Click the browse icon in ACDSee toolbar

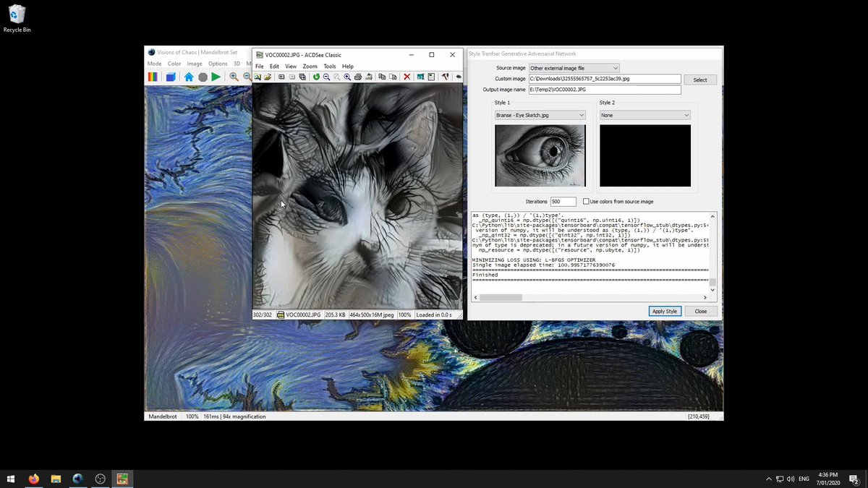pyautogui.click(x=258, y=77)
